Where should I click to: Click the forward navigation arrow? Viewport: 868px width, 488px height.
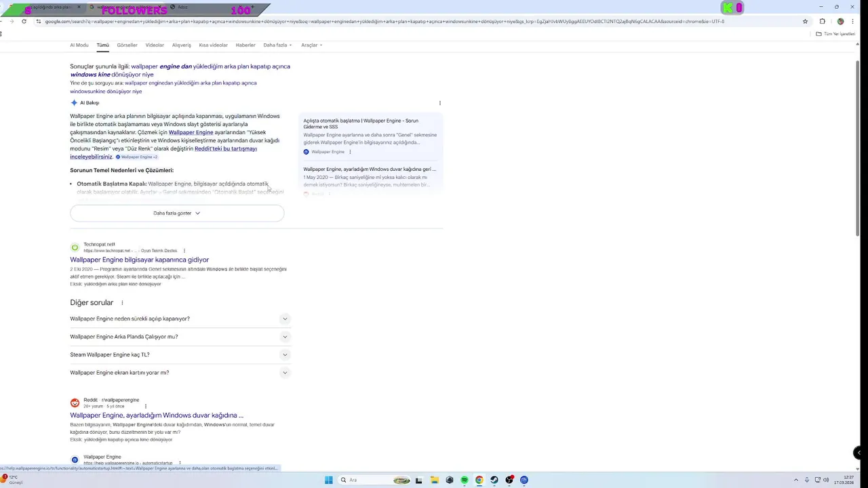tap(12, 21)
